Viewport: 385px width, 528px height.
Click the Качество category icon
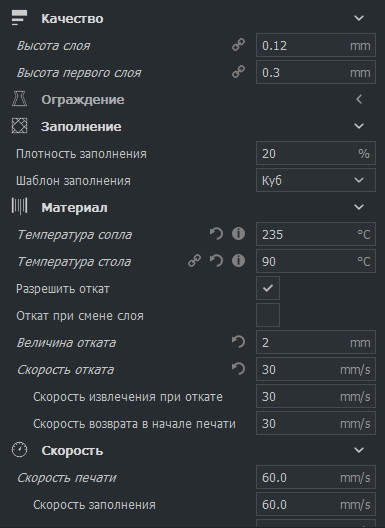[x=19, y=18]
